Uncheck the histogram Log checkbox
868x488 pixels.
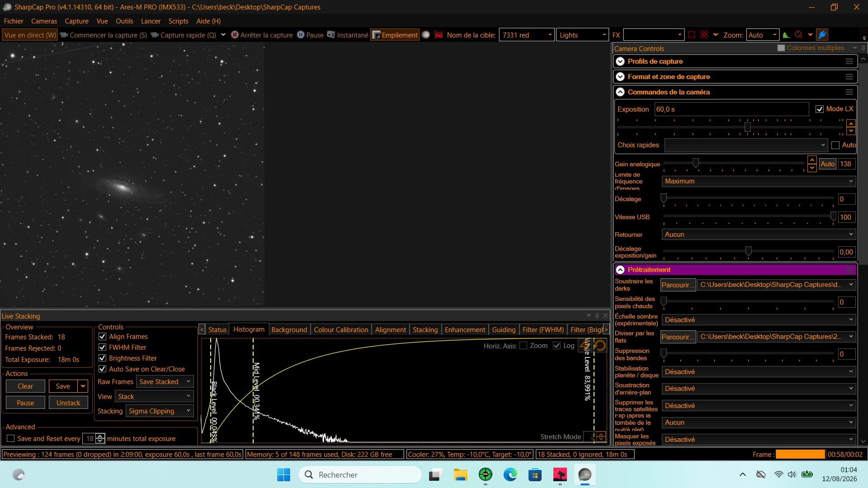coord(557,346)
